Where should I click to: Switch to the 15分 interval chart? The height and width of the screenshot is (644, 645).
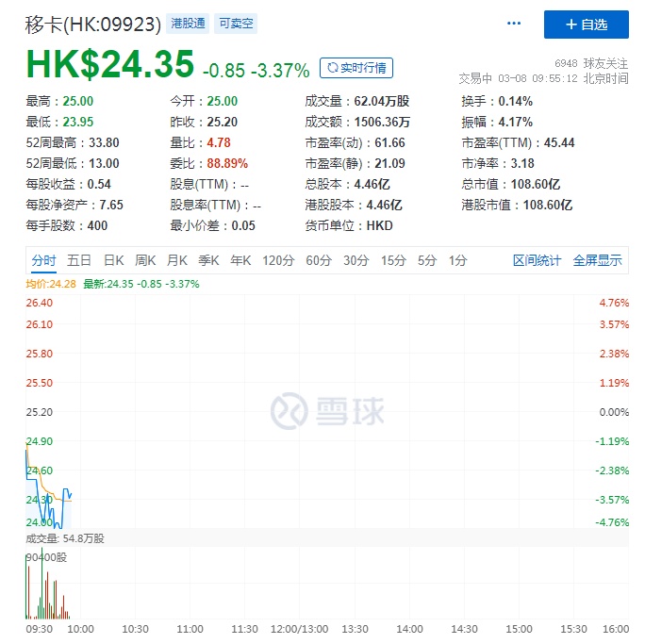[x=393, y=260]
